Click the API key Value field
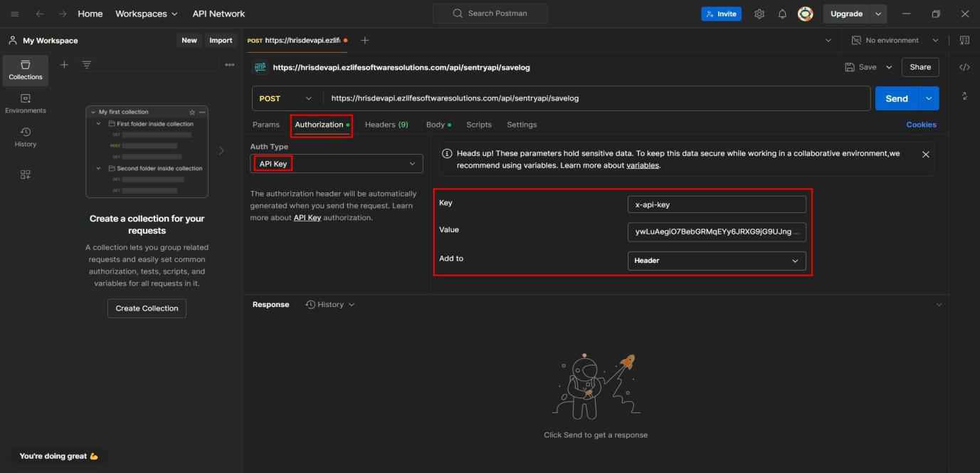The image size is (980, 473). point(717,232)
